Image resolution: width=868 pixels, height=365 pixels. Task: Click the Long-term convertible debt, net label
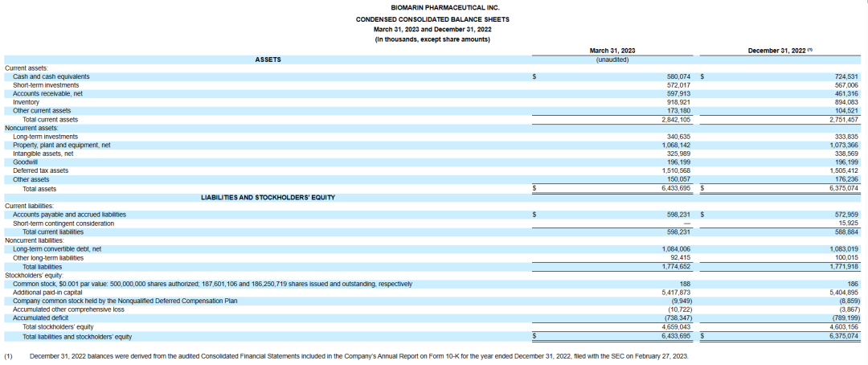[57, 249]
